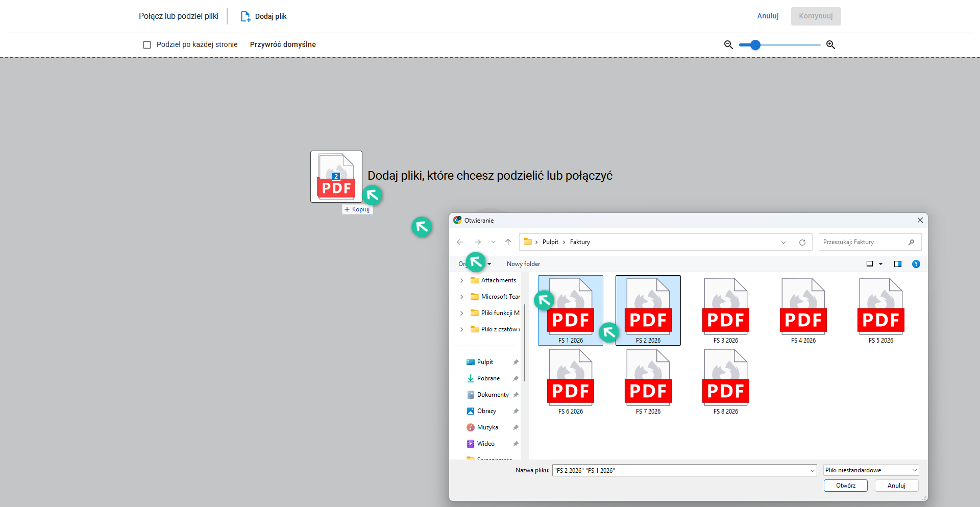The image size is (980, 507).
Task: Click the search magnifier in Przeszukaj field
Action: 911,242
